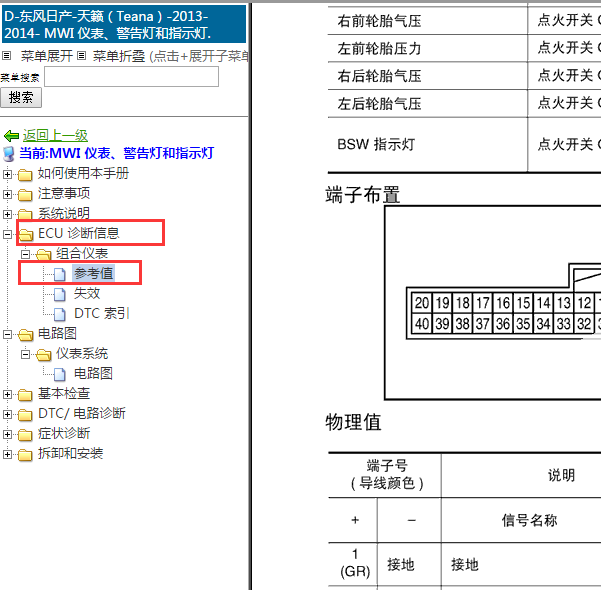The height and width of the screenshot is (590, 601).
Task: Expand the 注意事项 tree node
Action: (x=7, y=194)
